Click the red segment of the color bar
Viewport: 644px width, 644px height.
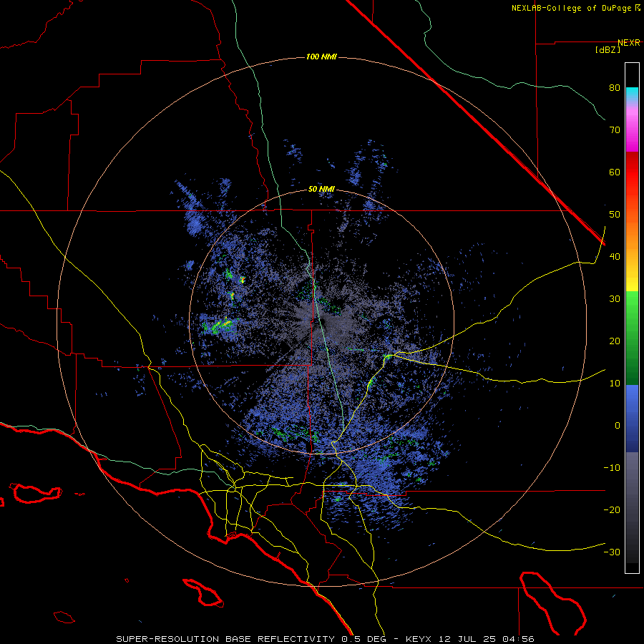point(632,172)
